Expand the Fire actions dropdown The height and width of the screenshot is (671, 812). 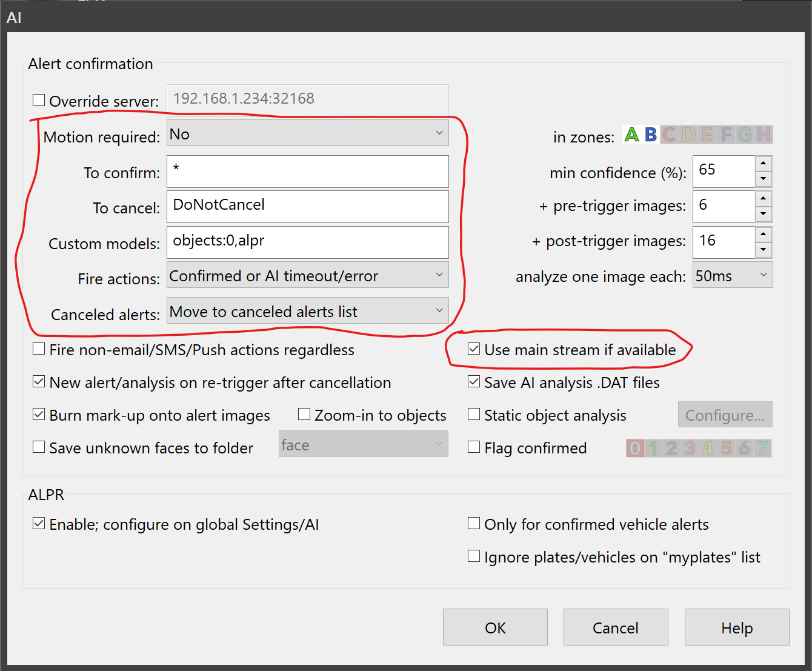(x=307, y=276)
